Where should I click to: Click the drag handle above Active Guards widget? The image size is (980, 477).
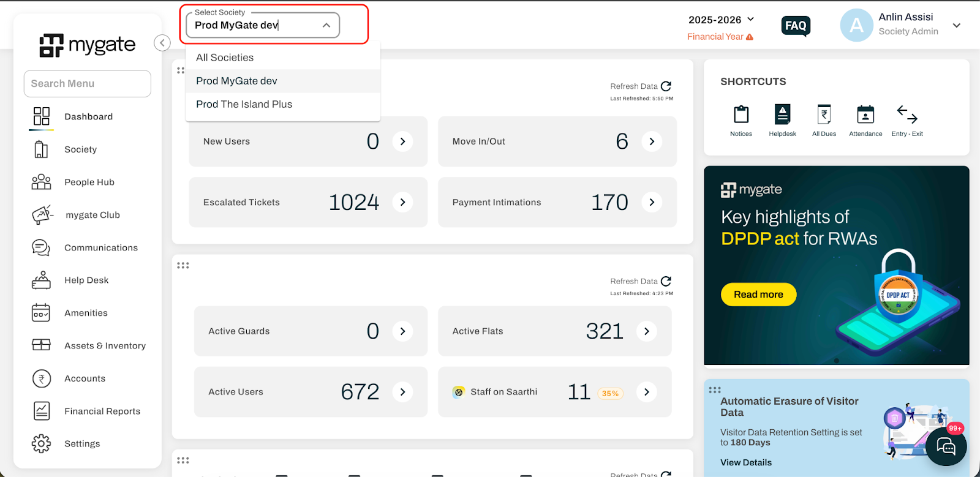[x=183, y=265]
